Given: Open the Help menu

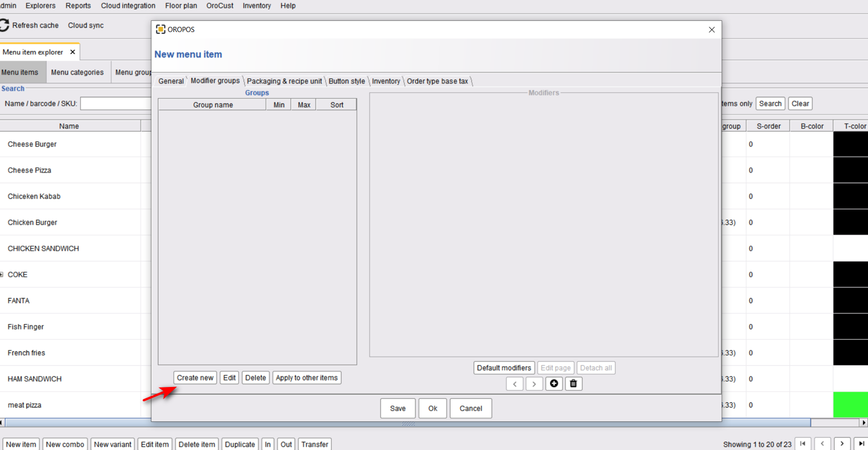Looking at the screenshot, I should [x=288, y=6].
